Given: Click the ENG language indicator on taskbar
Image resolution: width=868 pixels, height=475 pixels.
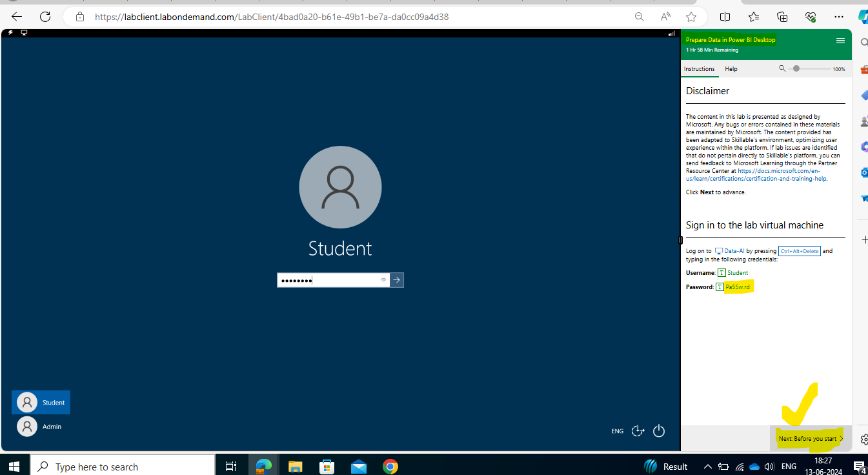Looking at the screenshot, I should pos(789,466).
